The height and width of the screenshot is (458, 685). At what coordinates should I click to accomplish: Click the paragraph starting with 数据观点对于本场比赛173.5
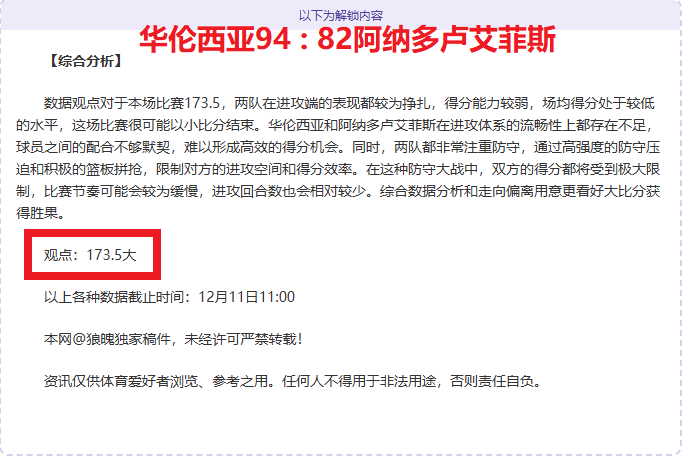point(338,158)
